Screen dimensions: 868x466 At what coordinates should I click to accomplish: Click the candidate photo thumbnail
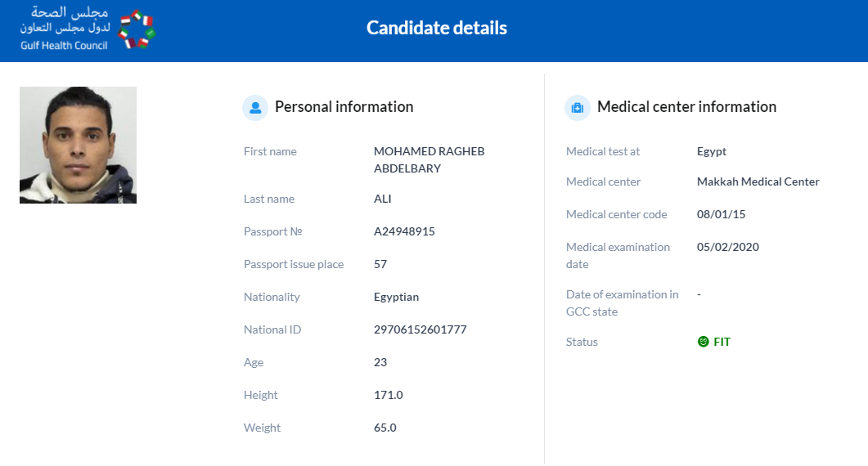(78, 145)
